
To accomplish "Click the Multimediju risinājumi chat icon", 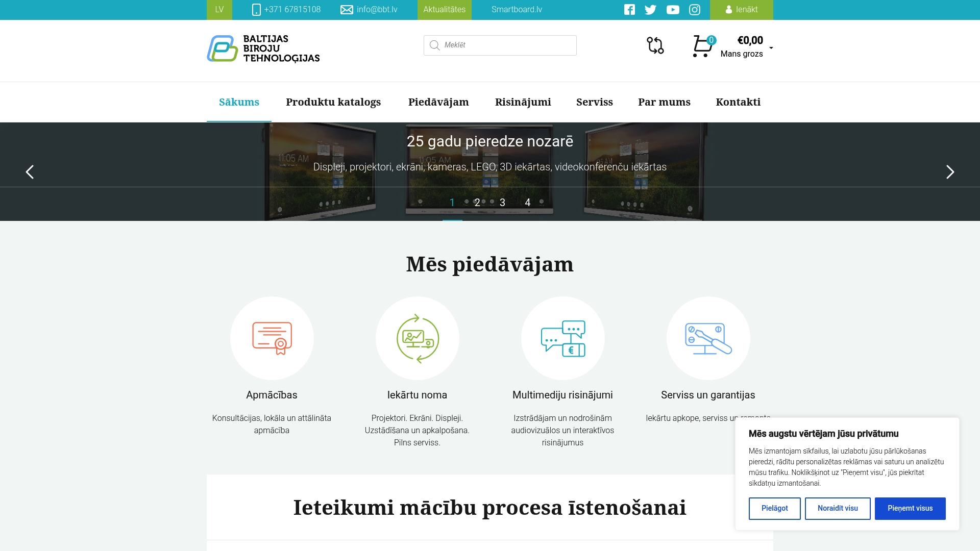I will (x=563, y=338).
